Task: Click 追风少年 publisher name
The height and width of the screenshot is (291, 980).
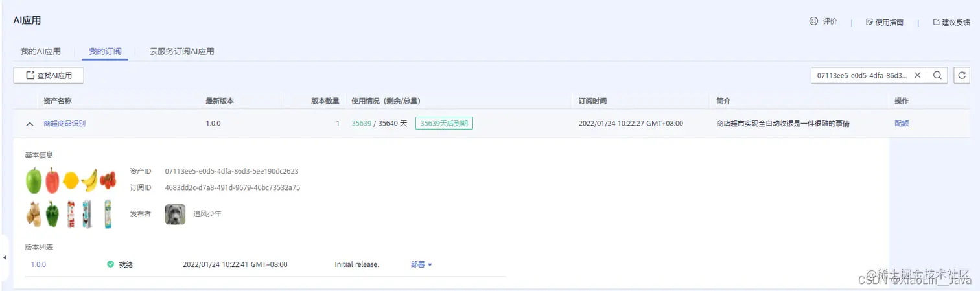Action: (x=207, y=214)
